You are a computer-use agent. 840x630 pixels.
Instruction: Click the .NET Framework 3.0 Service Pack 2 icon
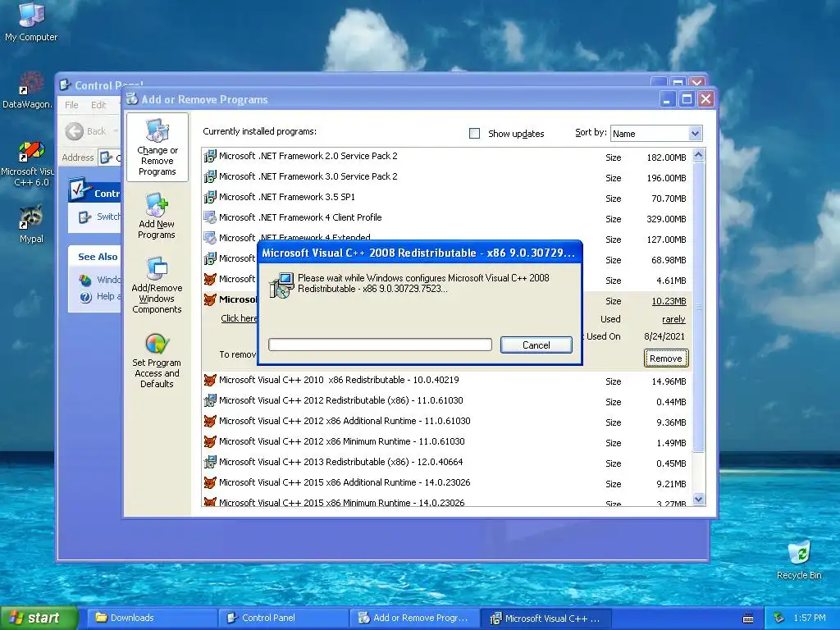tap(210, 177)
